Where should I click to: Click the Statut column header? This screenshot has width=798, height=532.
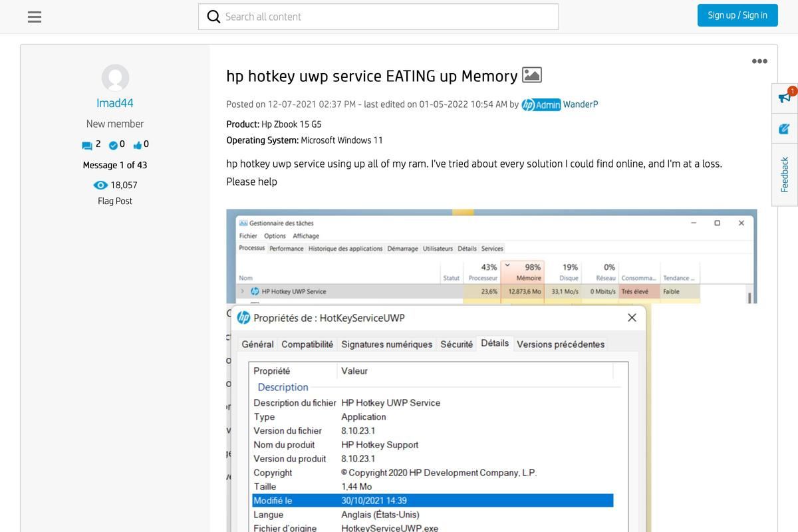(451, 278)
